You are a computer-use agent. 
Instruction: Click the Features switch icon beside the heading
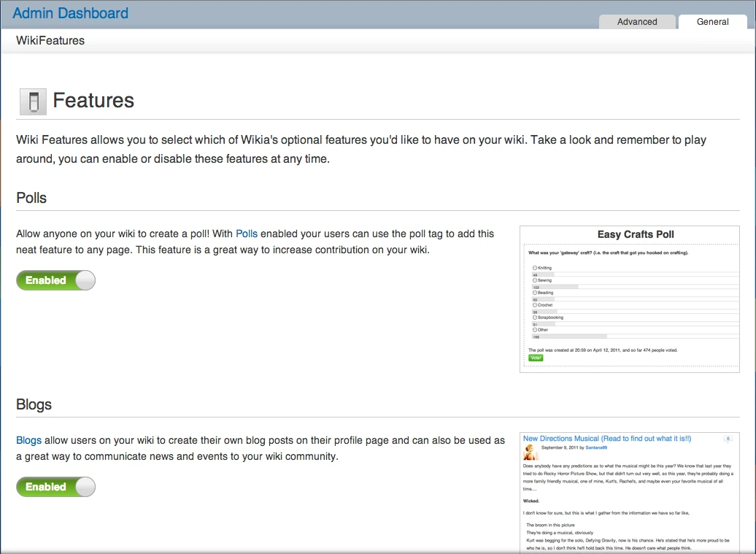33,101
